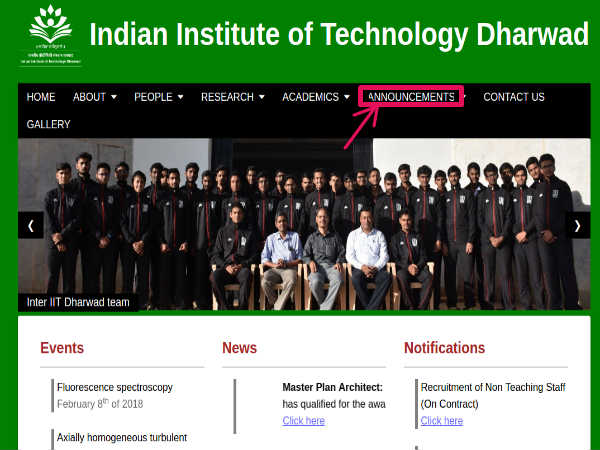Click the Notifications heading
Viewport: 600px width, 450px height.
[x=444, y=348]
